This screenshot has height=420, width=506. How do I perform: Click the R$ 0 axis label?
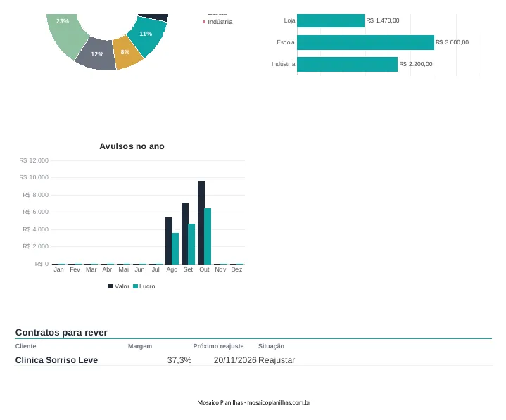pos(42,264)
